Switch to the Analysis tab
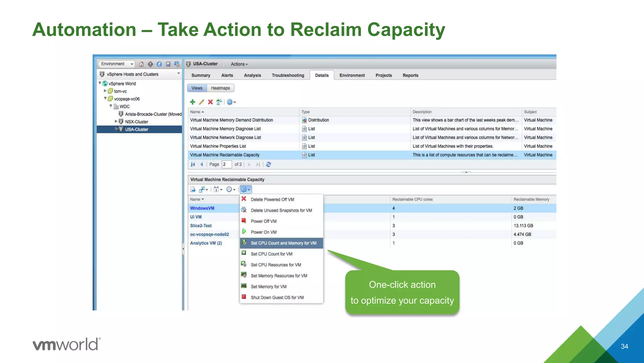644x363 pixels. pos(253,75)
